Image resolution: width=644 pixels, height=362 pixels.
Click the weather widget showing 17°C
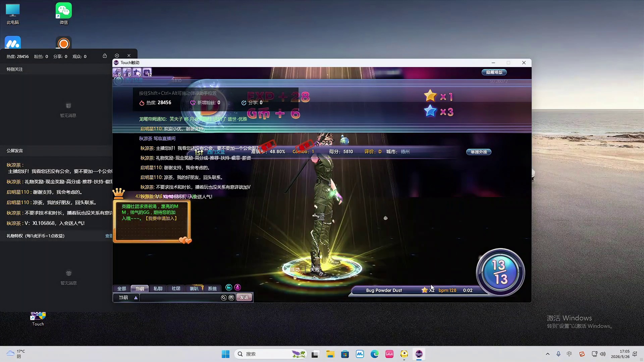(x=15, y=354)
